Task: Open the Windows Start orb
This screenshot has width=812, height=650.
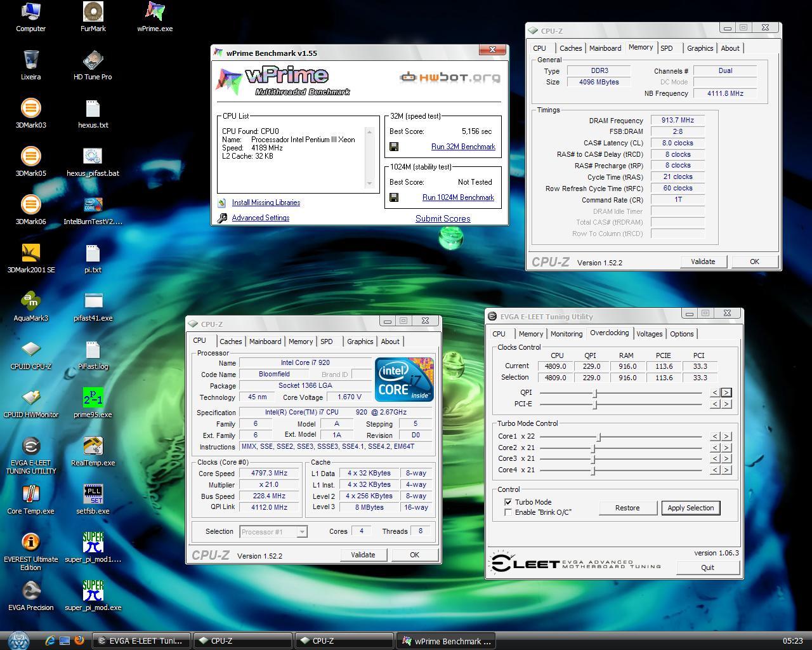Action: pyautogui.click(x=18, y=640)
